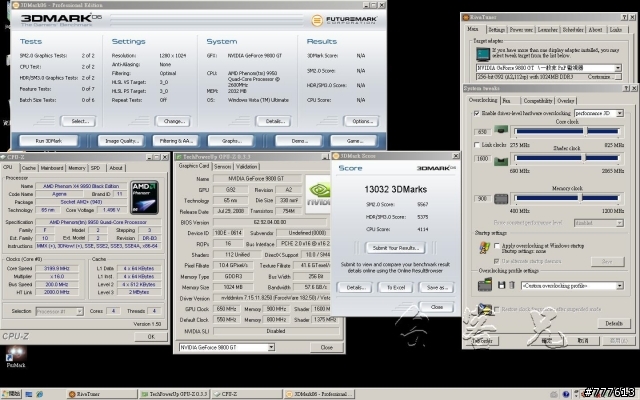The height and width of the screenshot is (400, 640).
Task: Switch to 3DMark06 Professional via the taskbar
Action: (x=320, y=394)
